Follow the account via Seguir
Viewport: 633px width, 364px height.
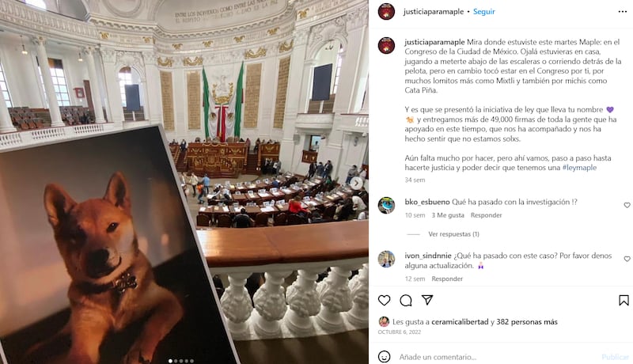[x=483, y=11]
